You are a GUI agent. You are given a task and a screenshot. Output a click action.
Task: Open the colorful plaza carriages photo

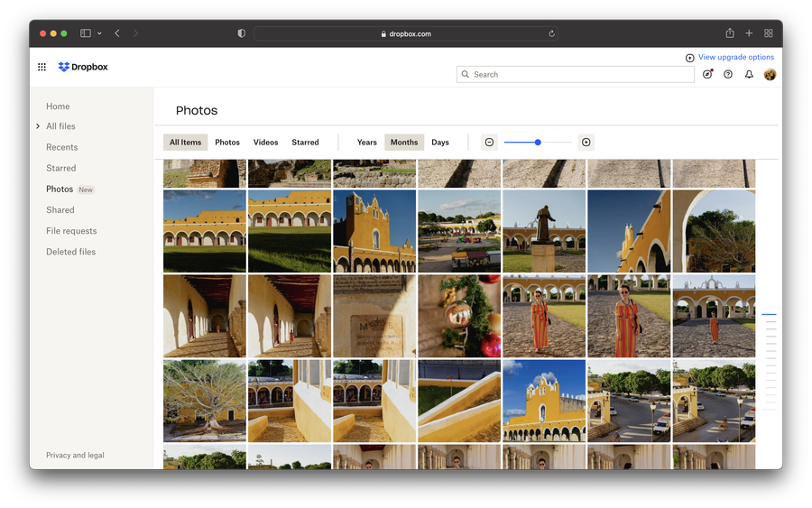point(459,231)
